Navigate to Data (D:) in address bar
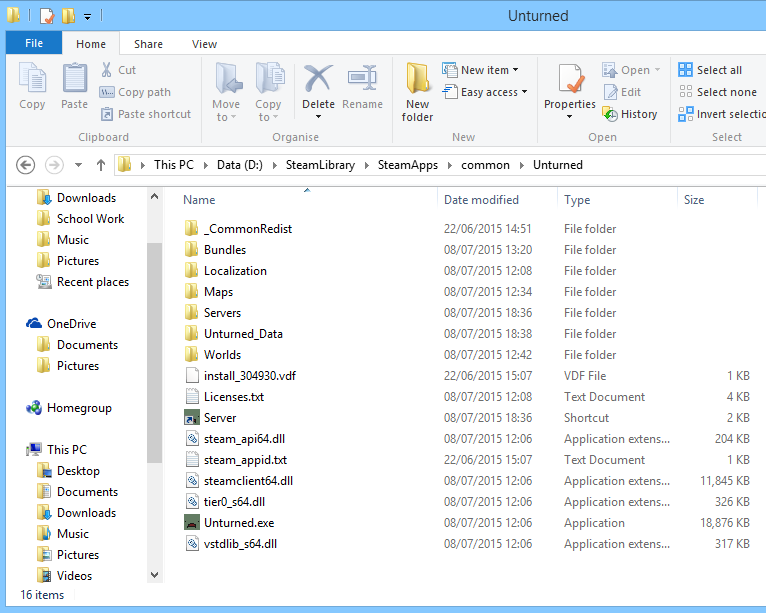Screen dimensions: 766x613 239,165
